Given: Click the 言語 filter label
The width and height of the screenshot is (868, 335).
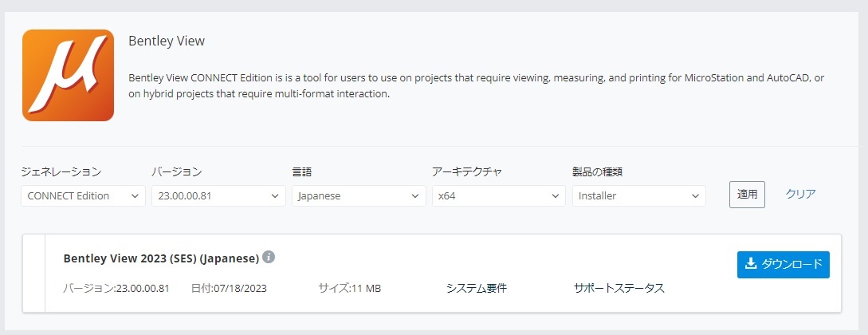Looking at the screenshot, I should pyautogui.click(x=302, y=171).
